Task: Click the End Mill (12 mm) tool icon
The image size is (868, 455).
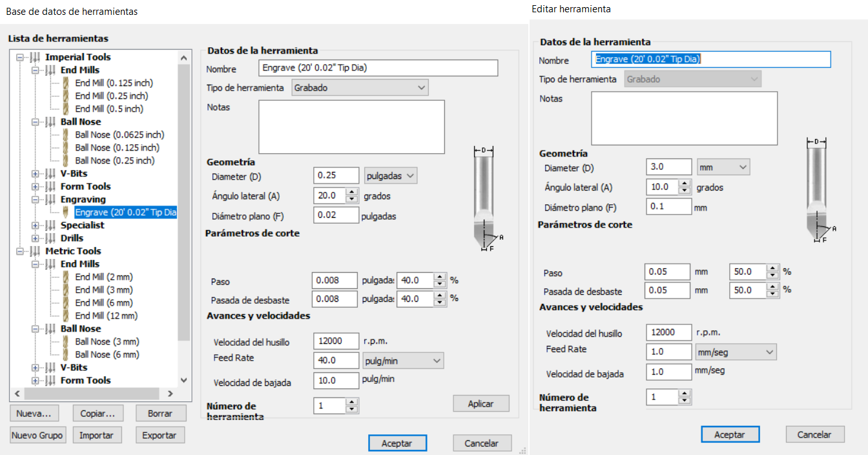Action: 66,315
